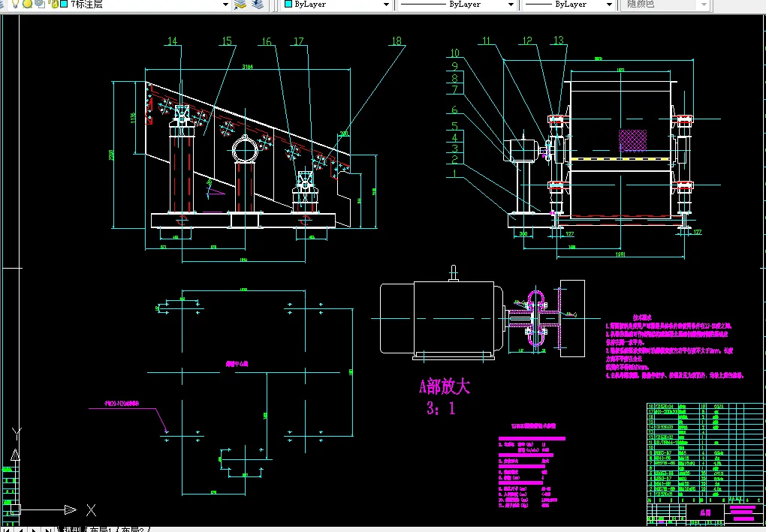Screen dimensions: 766x532
Task: Click part callout number 1
Action: coord(455,173)
